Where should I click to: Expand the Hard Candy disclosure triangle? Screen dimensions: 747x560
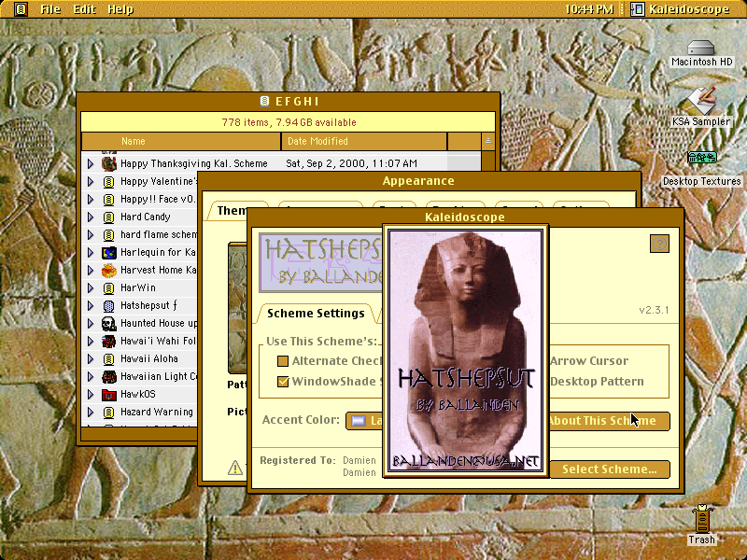tap(91, 217)
